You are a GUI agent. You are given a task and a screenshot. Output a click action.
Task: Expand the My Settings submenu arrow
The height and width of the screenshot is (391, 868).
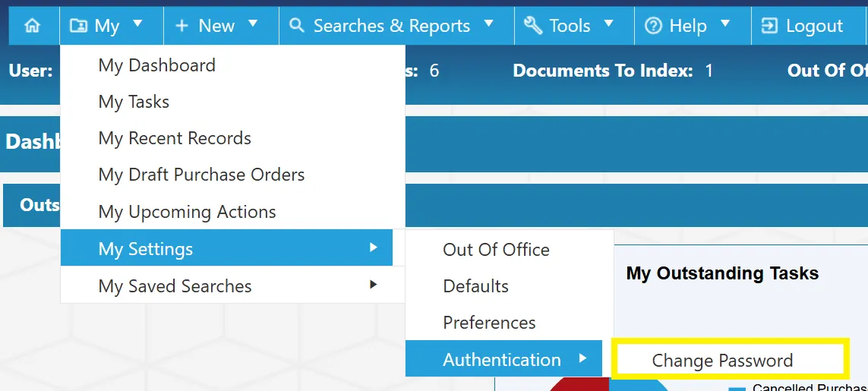point(374,248)
